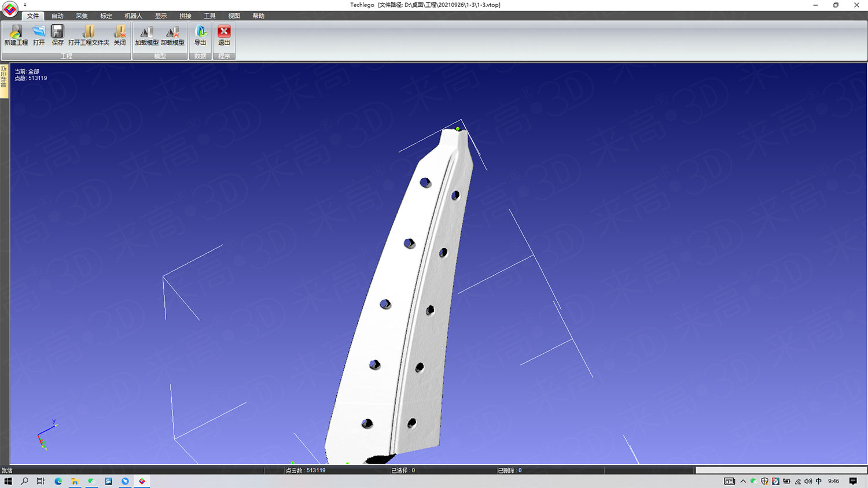Show hidden system tray icons

[x=743, y=481]
